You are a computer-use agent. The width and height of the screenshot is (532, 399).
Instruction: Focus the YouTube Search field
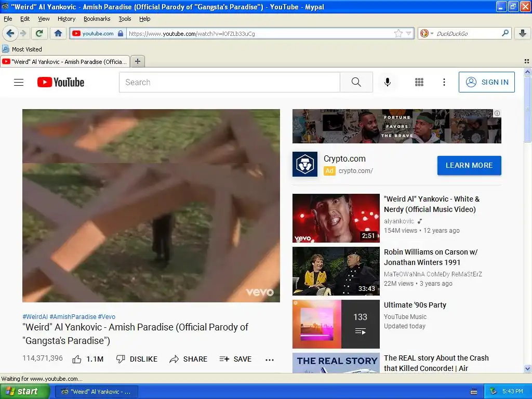(229, 82)
